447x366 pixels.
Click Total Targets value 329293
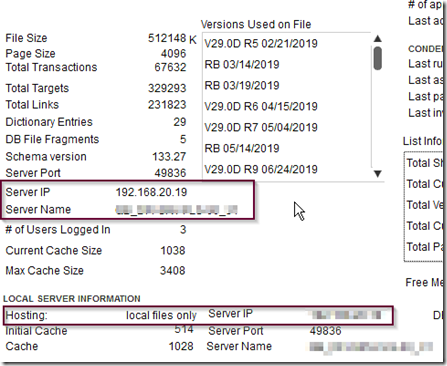[167, 88]
